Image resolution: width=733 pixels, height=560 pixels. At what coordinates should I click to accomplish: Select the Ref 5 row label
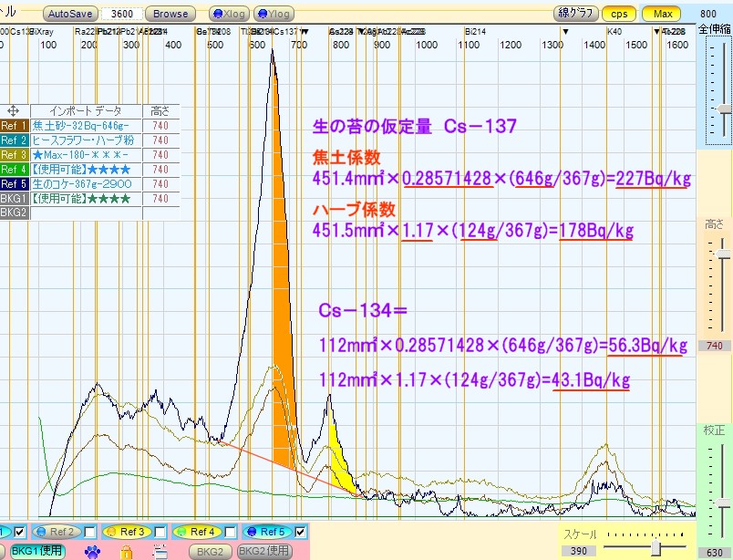point(14,184)
